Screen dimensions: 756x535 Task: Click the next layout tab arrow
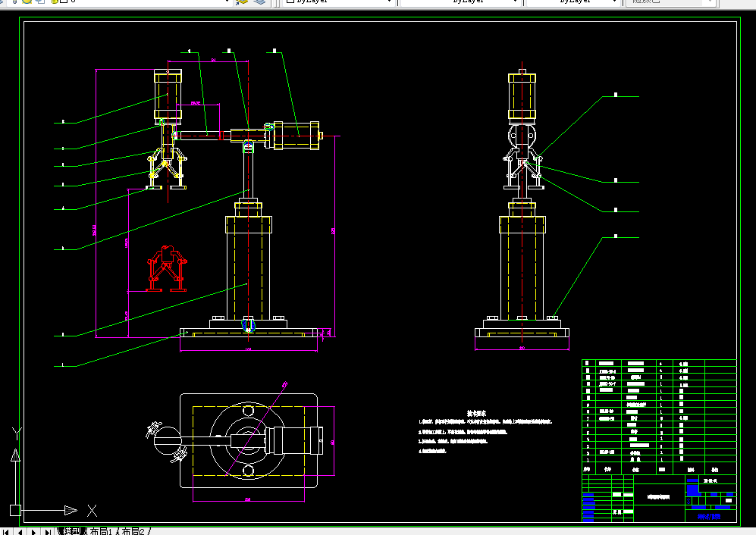point(33,532)
